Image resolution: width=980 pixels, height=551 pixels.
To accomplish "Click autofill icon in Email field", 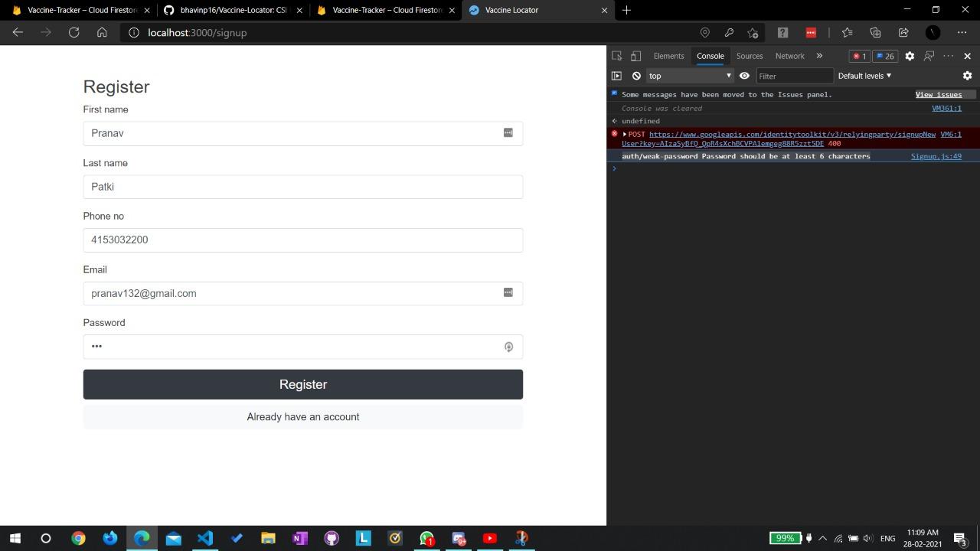I will tap(508, 292).
